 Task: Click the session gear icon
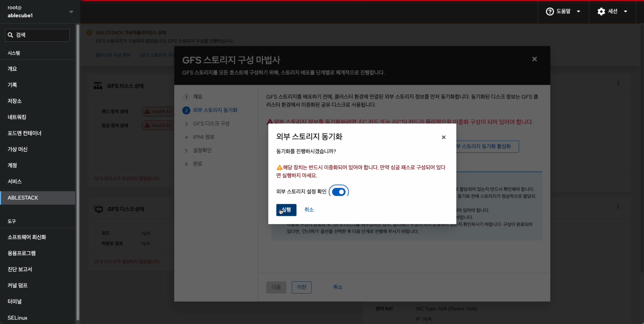pos(601,11)
